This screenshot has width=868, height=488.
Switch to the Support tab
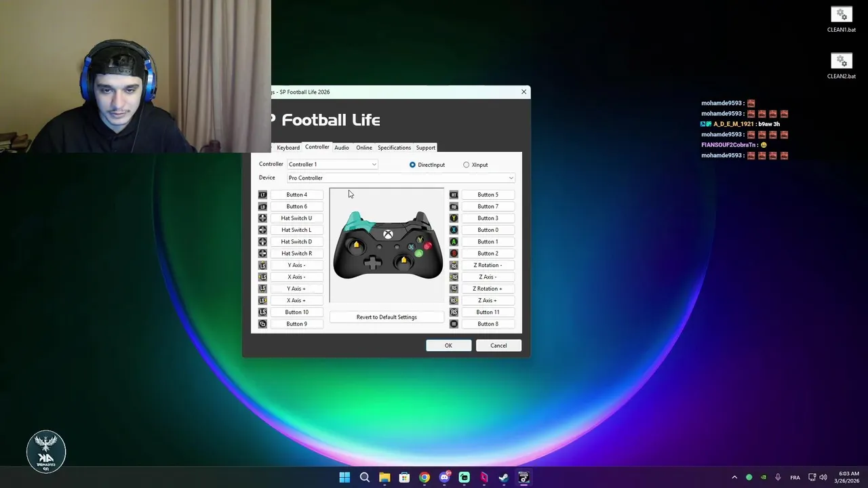point(426,148)
